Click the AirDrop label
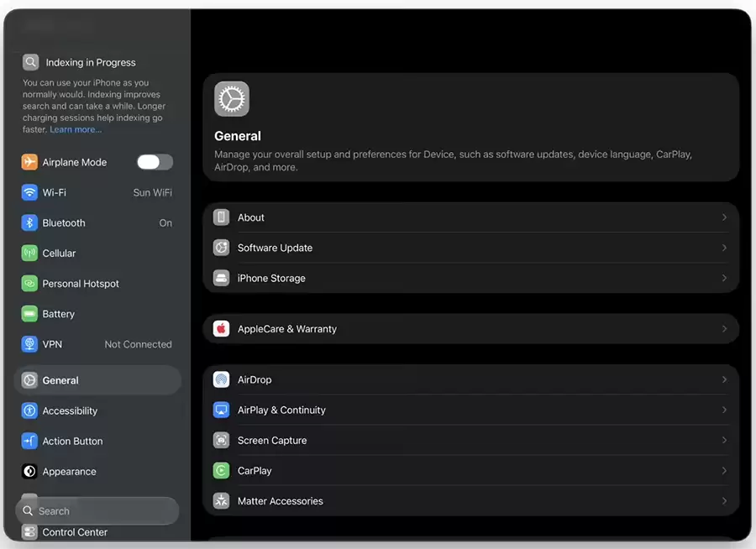 coord(255,379)
